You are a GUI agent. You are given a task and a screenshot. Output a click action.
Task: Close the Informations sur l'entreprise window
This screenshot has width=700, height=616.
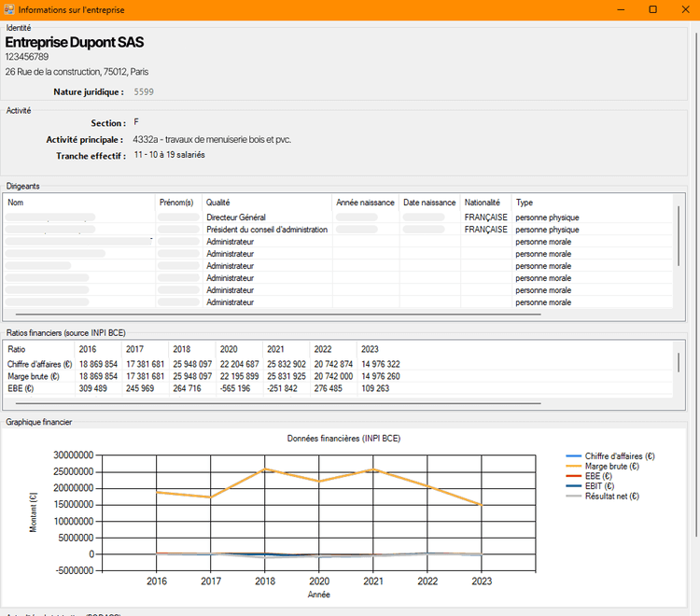(686, 9)
